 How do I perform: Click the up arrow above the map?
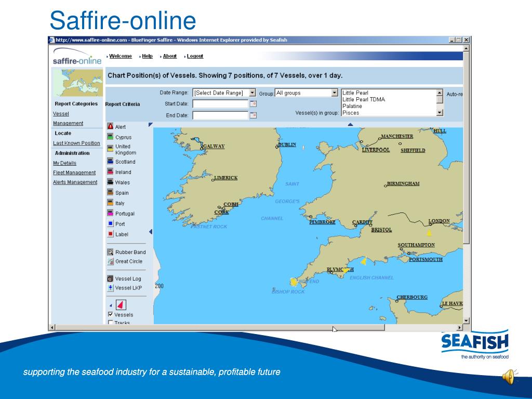click(x=351, y=125)
